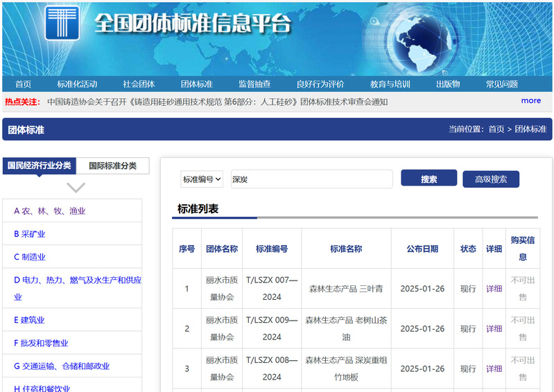Open the 标准化活动 menu item

[77, 84]
